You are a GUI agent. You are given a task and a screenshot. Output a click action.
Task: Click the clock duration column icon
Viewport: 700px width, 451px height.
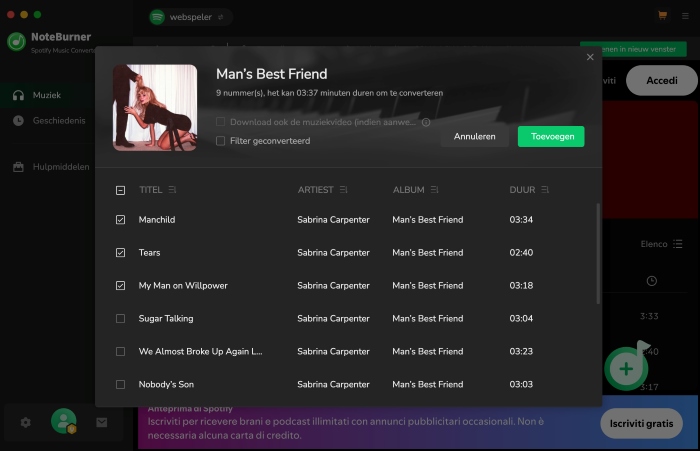[x=651, y=281]
